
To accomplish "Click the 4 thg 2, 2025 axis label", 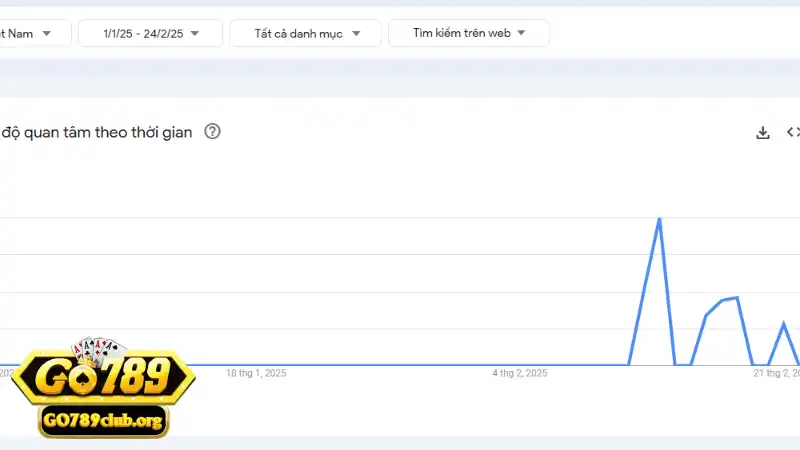I will point(519,373).
